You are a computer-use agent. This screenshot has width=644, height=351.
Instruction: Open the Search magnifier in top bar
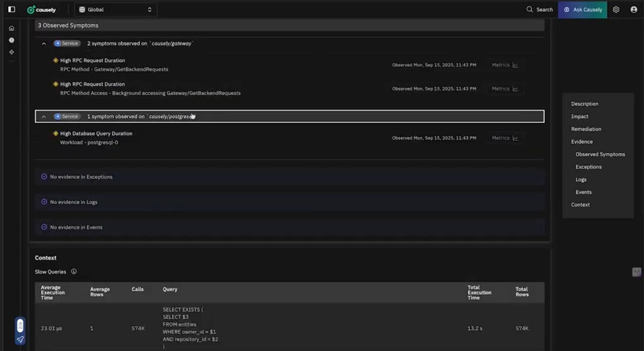click(529, 9)
